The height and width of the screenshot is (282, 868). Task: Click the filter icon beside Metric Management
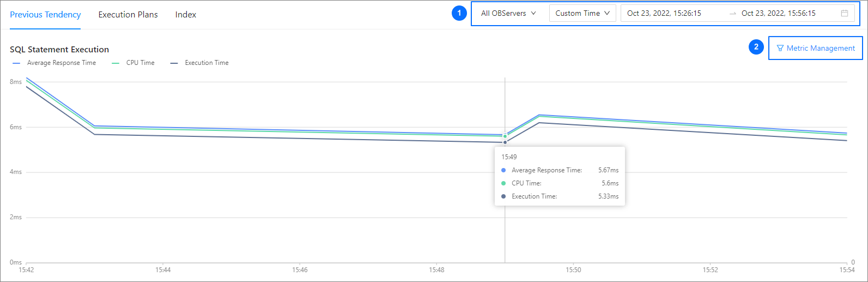(x=780, y=48)
